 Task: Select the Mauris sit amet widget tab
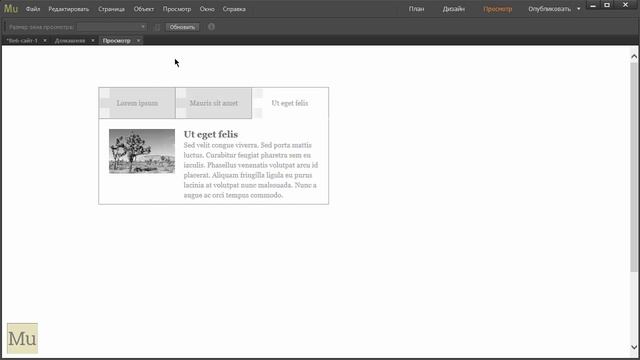point(213,103)
